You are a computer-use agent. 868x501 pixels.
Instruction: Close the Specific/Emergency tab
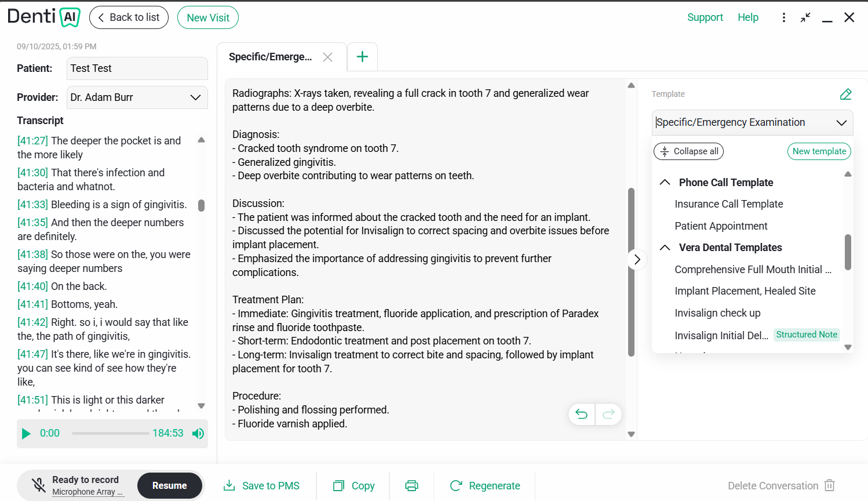tap(327, 57)
